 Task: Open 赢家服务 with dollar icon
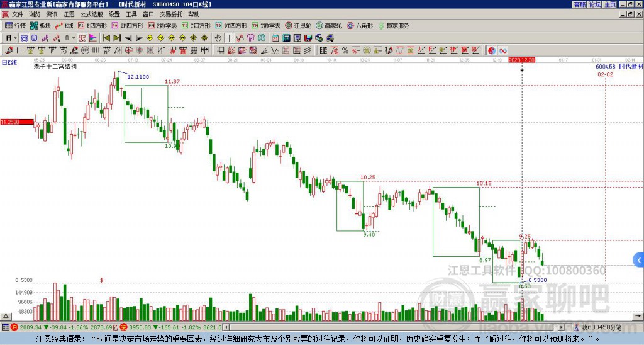(394, 25)
